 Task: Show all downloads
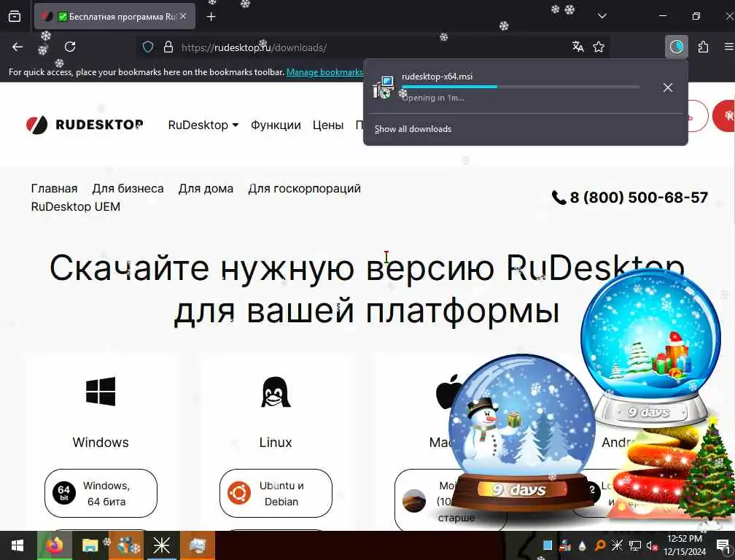(x=413, y=129)
